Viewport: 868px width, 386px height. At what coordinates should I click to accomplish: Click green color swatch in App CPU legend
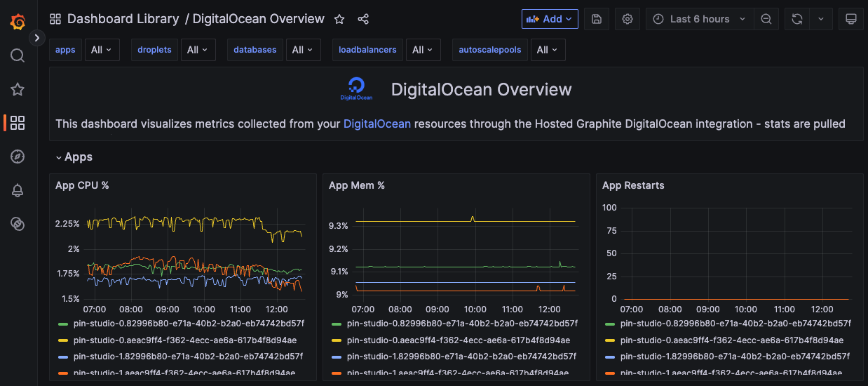pyautogui.click(x=63, y=324)
